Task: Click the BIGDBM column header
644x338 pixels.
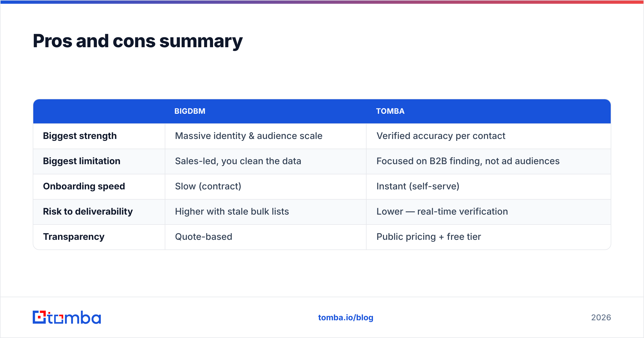Action: [190, 111]
